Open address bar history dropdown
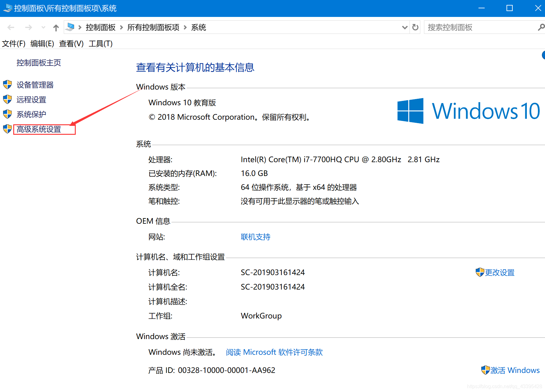 pyautogui.click(x=405, y=27)
